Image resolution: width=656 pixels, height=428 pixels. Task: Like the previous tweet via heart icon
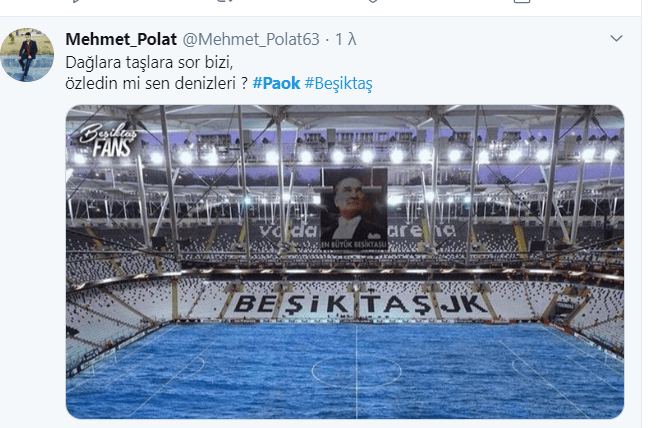pos(373,1)
